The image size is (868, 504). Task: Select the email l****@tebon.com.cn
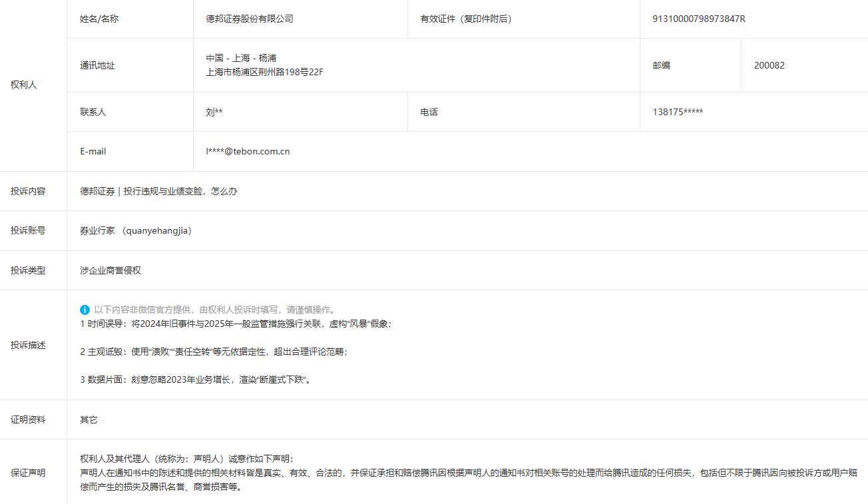(248, 151)
